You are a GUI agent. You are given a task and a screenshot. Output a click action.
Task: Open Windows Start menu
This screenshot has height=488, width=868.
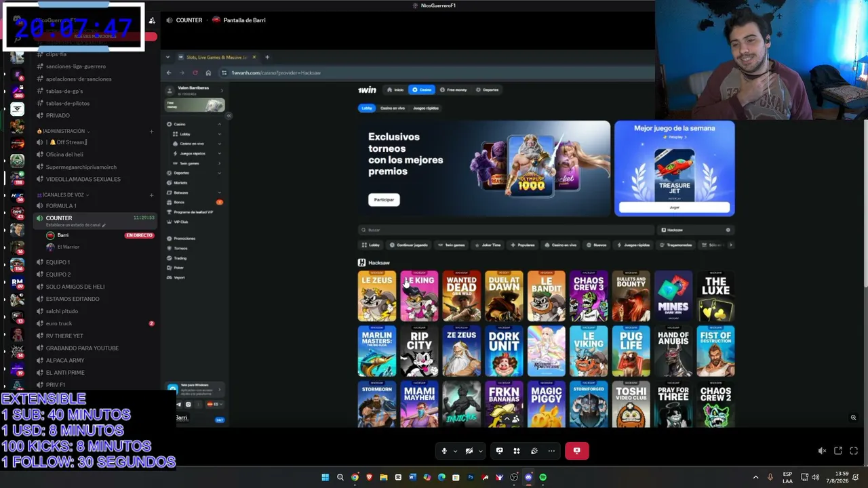(x=325, y=477)
